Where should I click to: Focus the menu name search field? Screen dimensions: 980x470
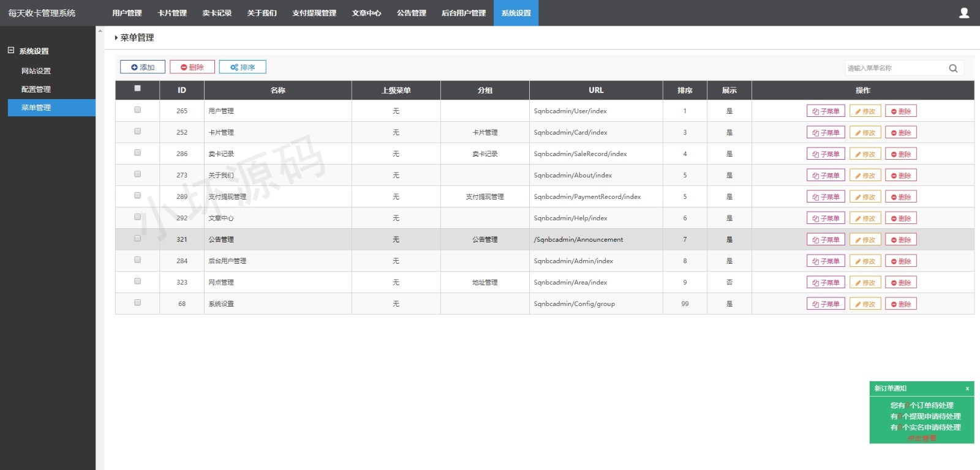click(x=896, y=68)
